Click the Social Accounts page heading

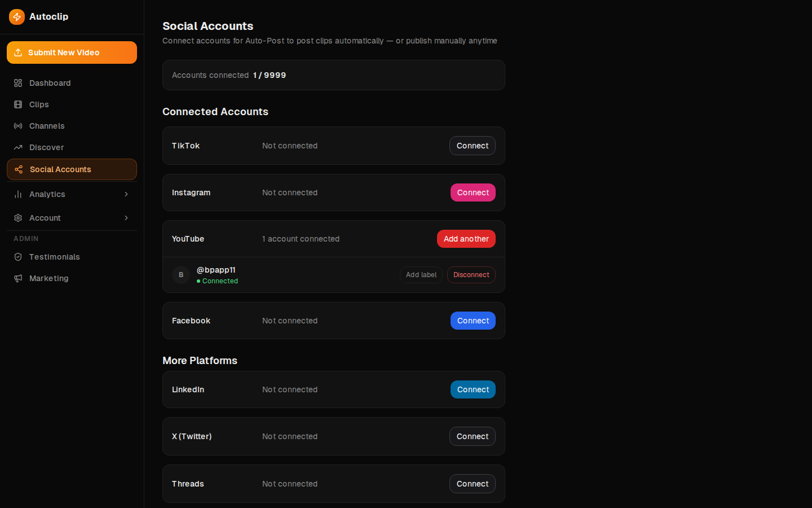(208, 26)
